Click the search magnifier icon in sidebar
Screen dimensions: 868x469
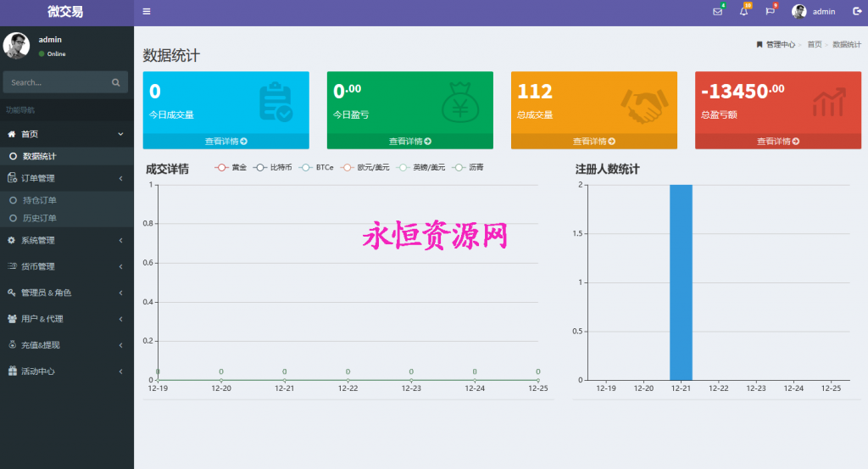tap(116, 82)
